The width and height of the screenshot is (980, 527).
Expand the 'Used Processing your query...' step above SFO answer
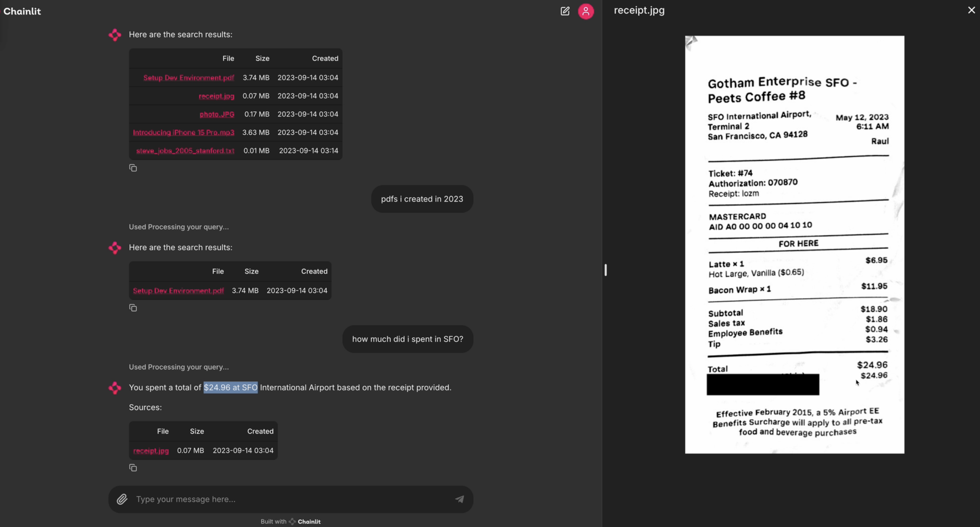179,367
